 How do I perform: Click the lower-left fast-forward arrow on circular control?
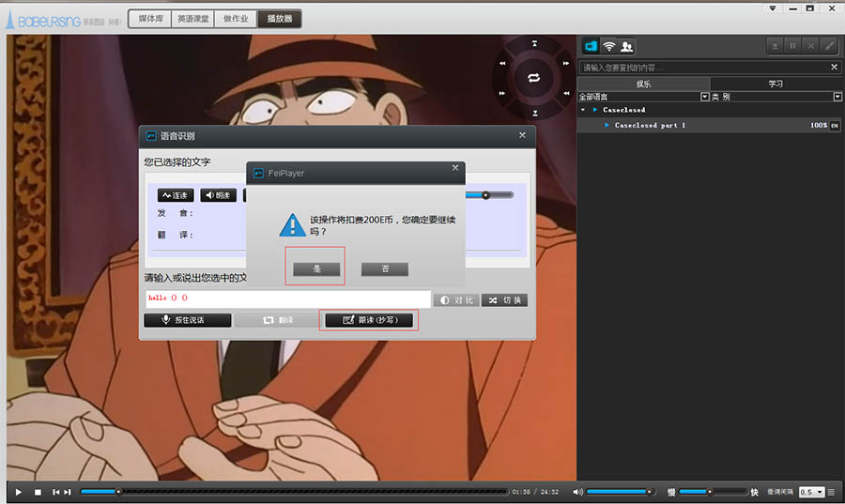[x=502, y=93]
